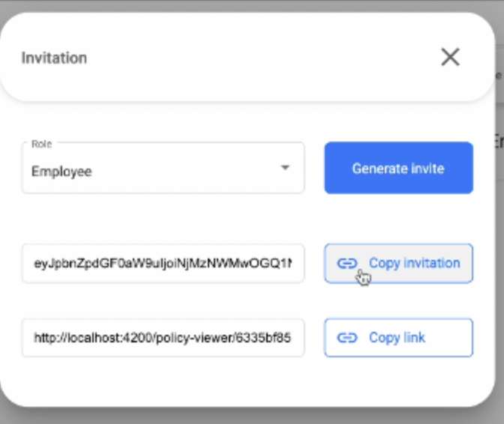The width and height of the screenshot is (504, 424).
Task: Click the start of the eyJpbn token text
Action: click(x=35, y=263)
